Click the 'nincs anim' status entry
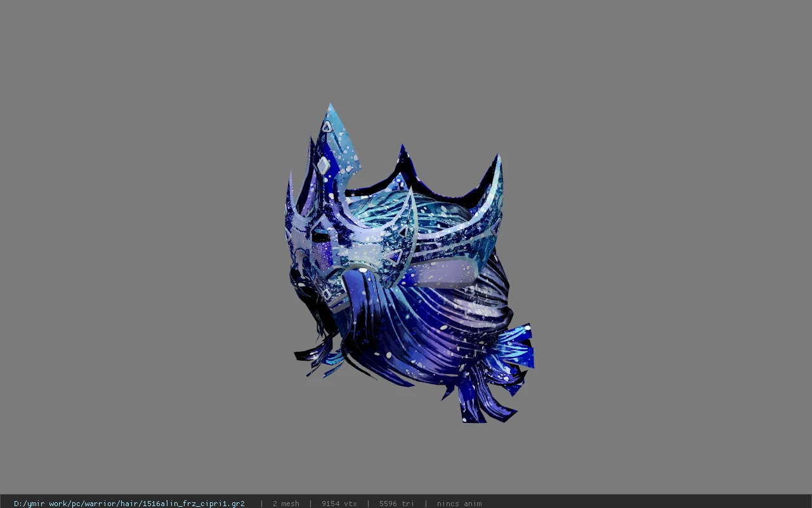The height and width of the screenshot is (508, 812). [x=459, y=504]
